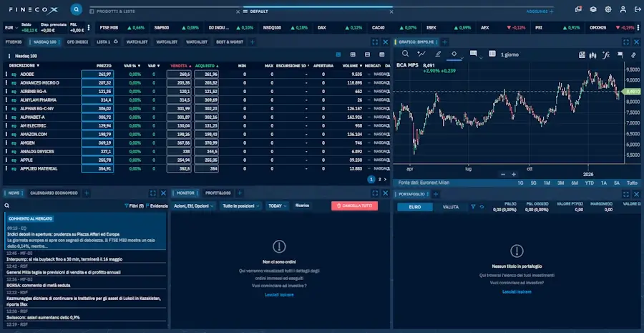The image size is (644, 333).
Task: Open Tutte le posizioni dropdown
Action: pyautogui.click(x=240, y=206)
